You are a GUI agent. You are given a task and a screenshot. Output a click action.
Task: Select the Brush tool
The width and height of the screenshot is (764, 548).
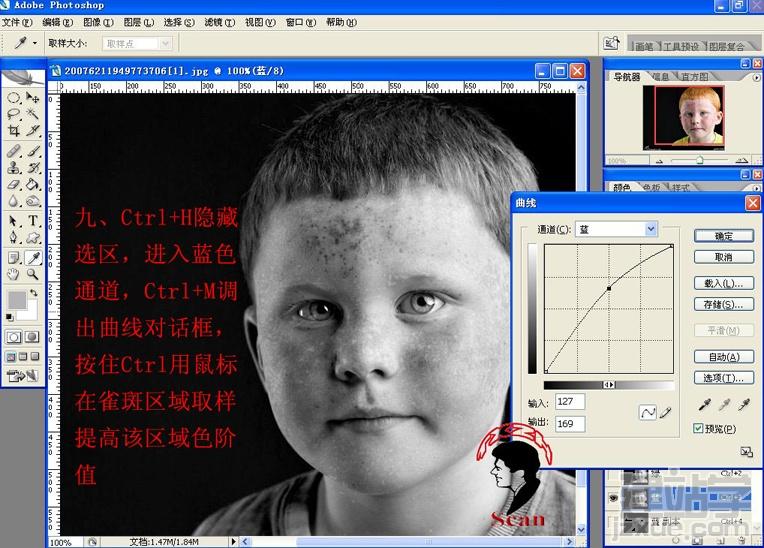click(33, 151)
